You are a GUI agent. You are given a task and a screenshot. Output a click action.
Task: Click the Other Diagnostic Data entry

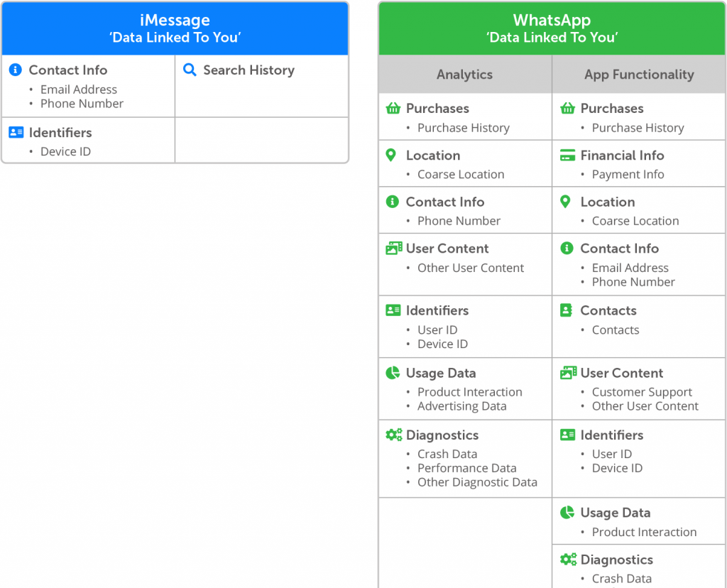point(477,482)
